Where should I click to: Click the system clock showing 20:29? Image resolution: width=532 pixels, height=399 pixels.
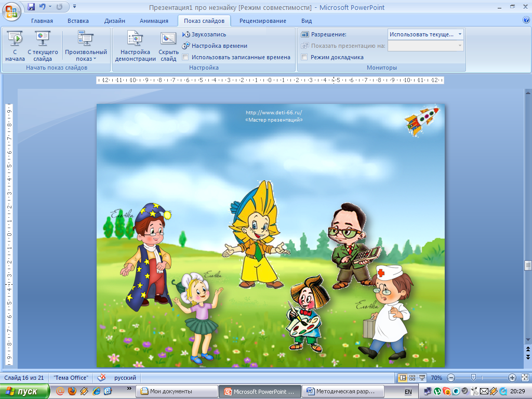click(517, 392)
